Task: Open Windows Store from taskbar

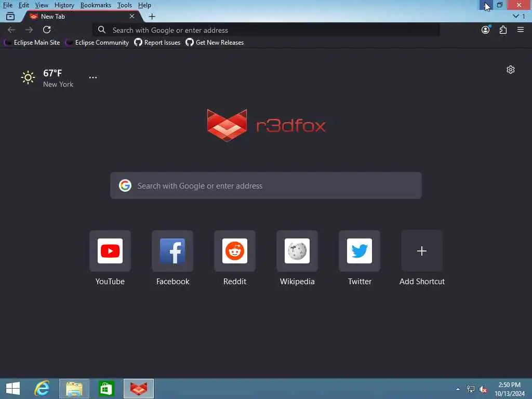Action: (x=106, y=389)
